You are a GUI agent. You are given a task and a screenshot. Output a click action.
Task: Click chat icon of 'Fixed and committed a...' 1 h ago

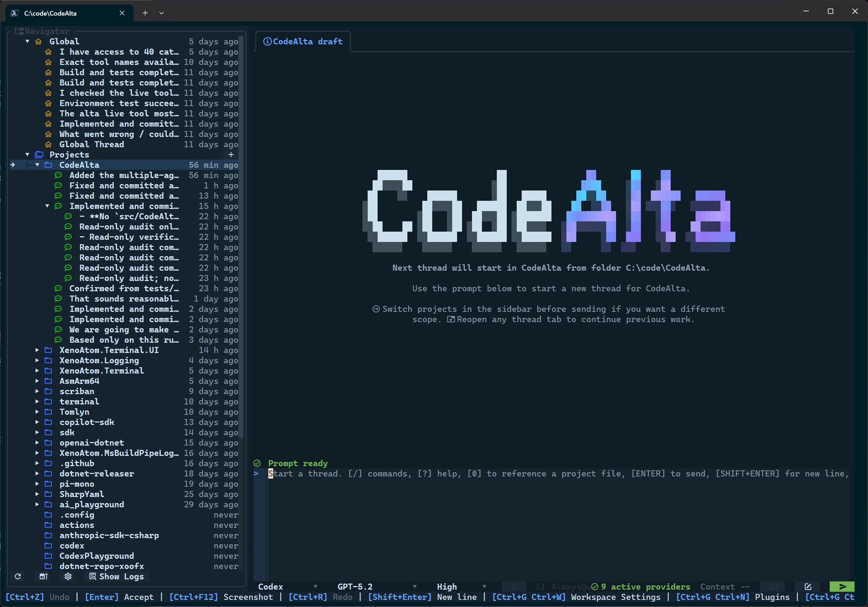point(58,186)
